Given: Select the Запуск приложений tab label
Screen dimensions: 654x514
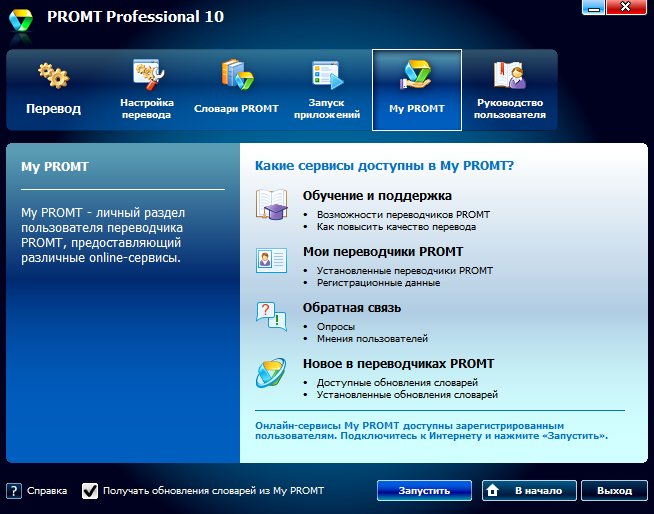Looking at the screenshot, I should point(327,108).
